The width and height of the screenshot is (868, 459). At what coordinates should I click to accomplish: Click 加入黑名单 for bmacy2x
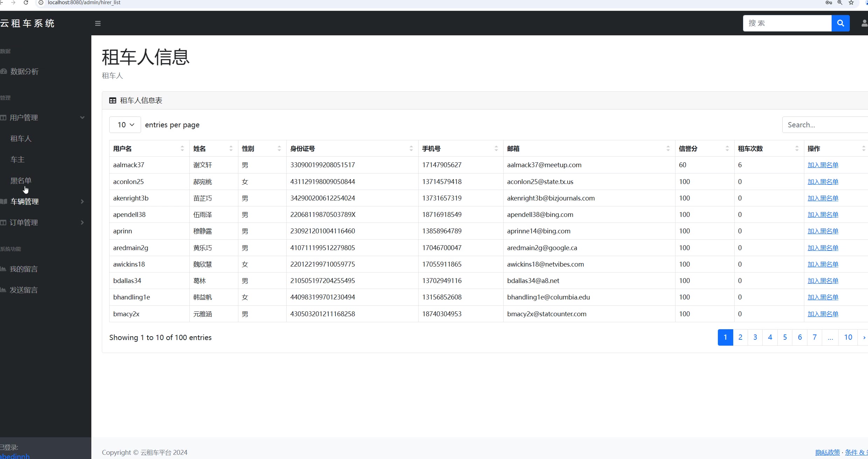(x=823, y=314)
